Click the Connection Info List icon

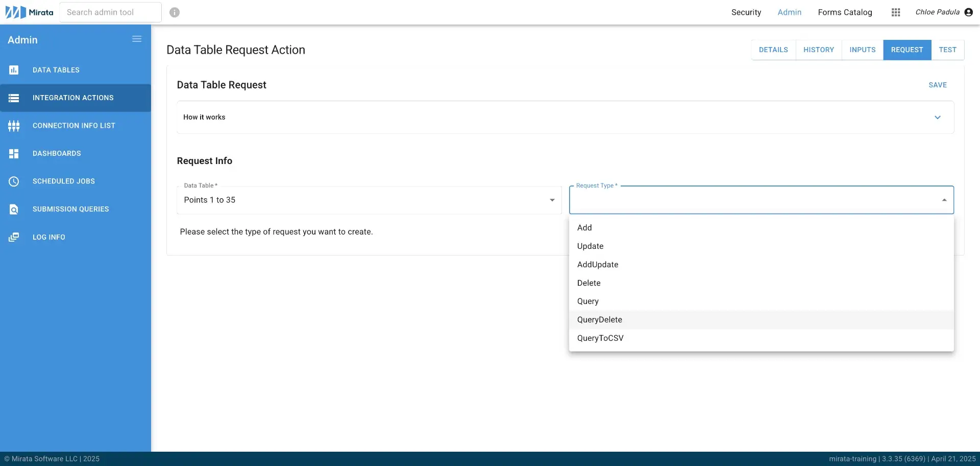click(x=14, y=126)
